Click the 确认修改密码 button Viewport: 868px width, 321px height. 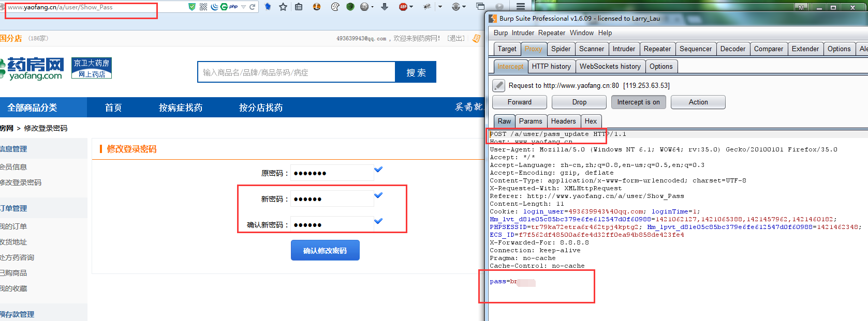coord(325,250)
